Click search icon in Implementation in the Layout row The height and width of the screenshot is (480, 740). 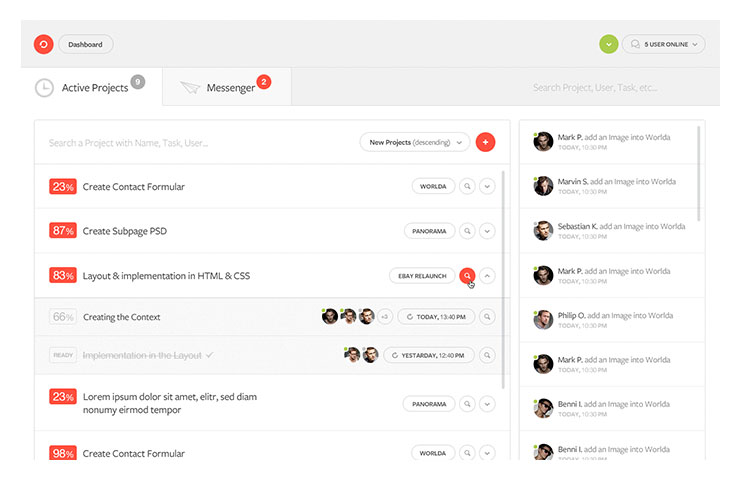(x=487, y=355)
